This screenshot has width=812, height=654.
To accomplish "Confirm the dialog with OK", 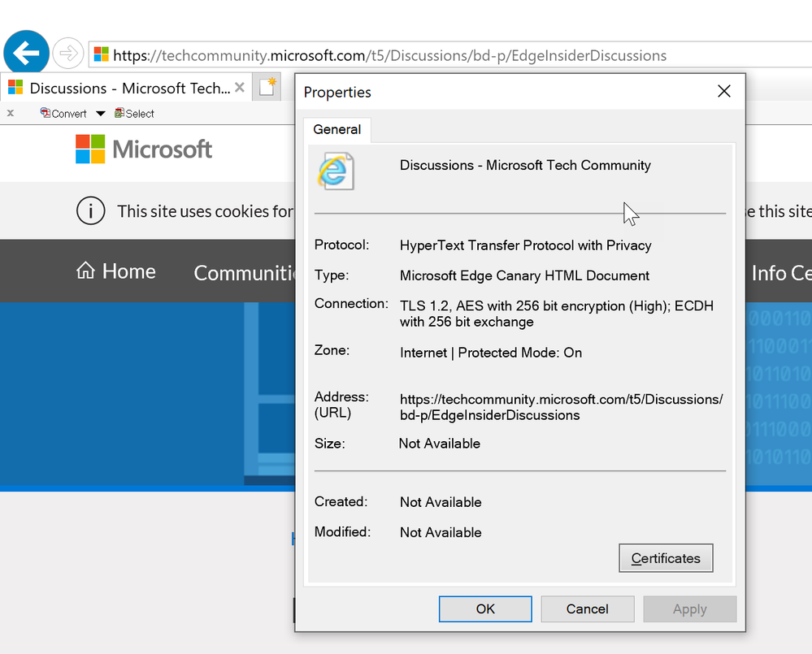I will 485,609.
